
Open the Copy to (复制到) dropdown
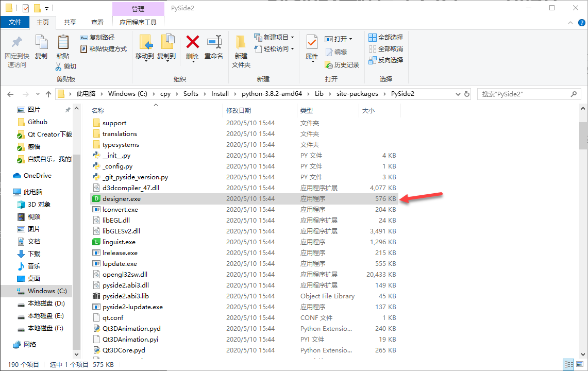pyautogui.click(x=167, y=61)
